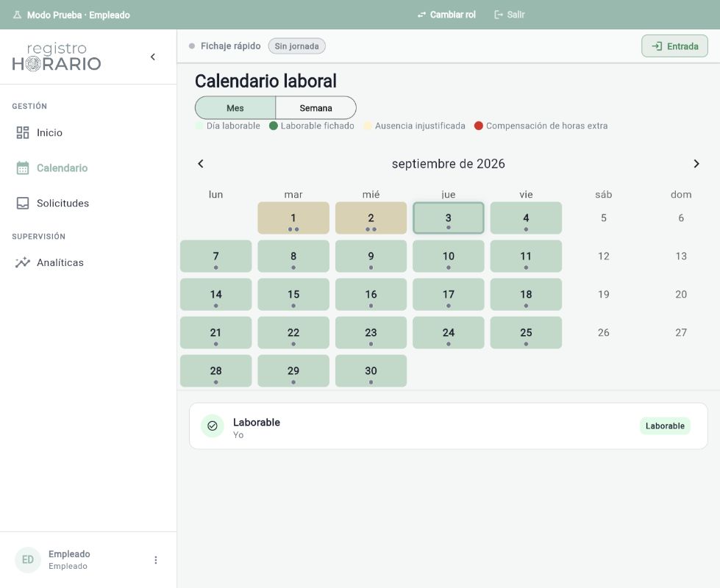Switch to Mes view

(x=235, y=108)
